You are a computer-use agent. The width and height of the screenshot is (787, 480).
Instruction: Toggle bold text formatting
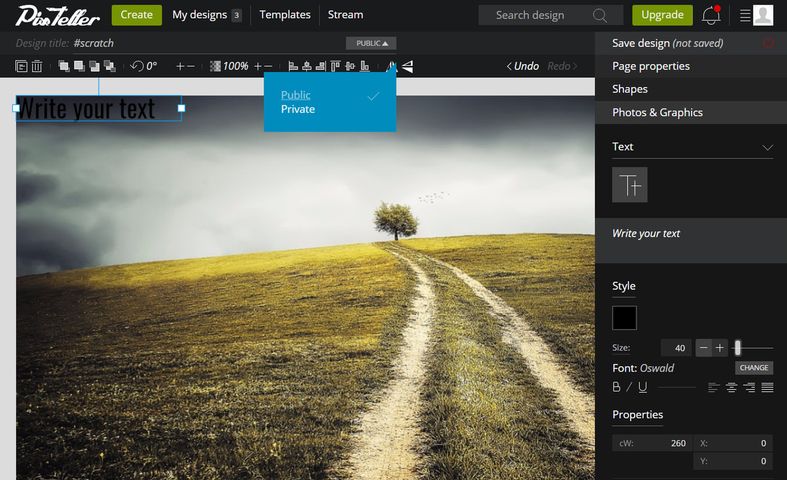pos(616,387)
